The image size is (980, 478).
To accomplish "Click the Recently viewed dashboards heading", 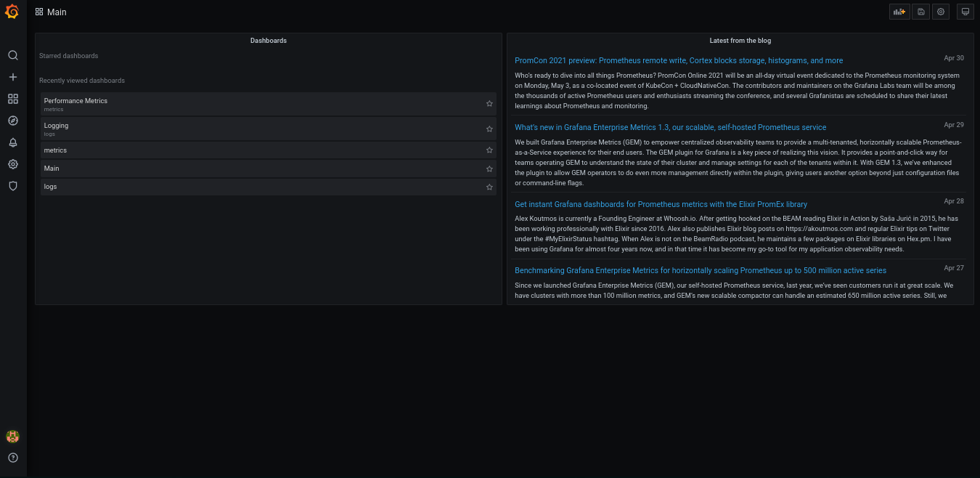I will (x=82, y=81).
